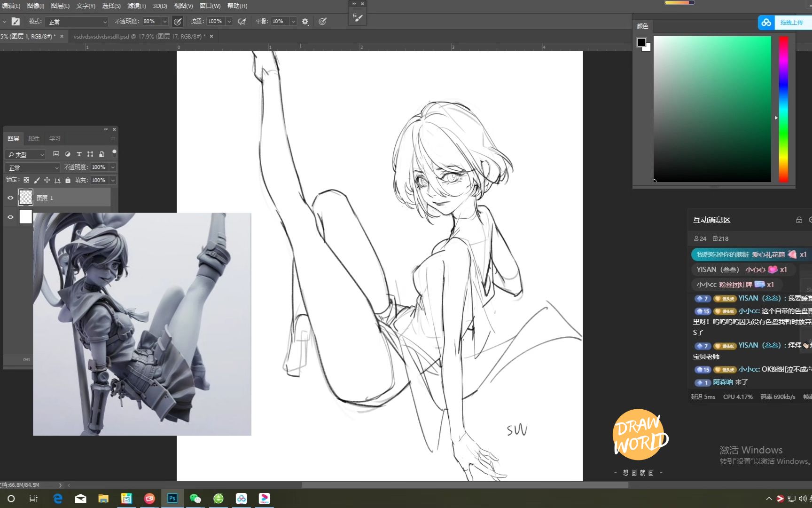Filter layers by type layers
Image resolution: width=812 pixels, height=508 pixels.
pyautogui.click(x=79, y=154)
